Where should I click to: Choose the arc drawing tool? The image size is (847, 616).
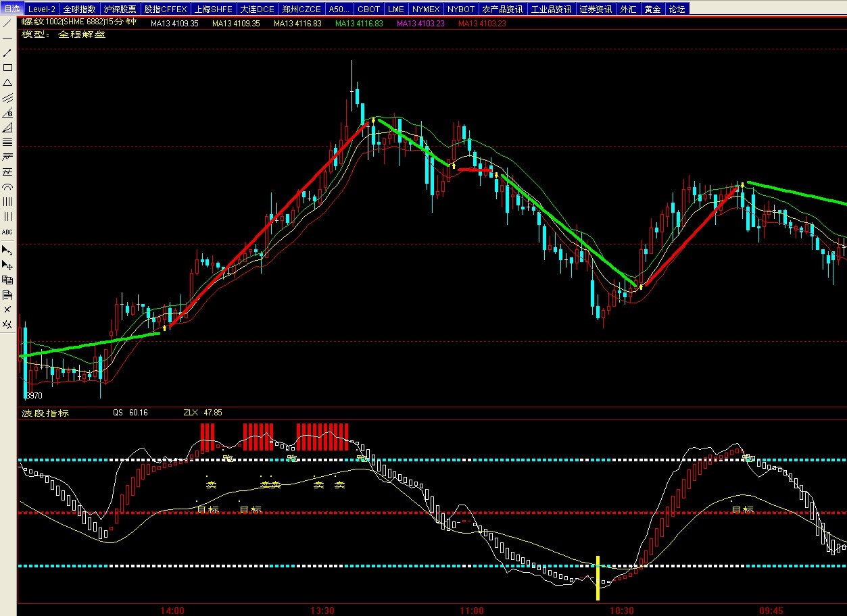7,187
